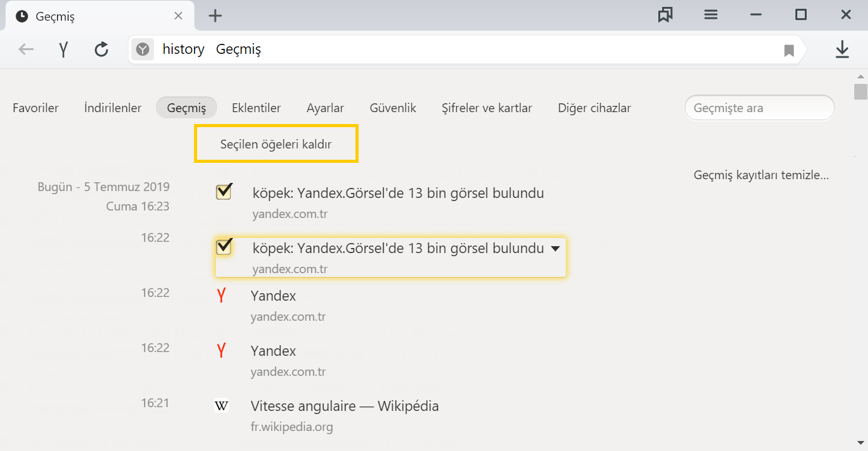Open the browser menu hamburger icon

point(711,15)
